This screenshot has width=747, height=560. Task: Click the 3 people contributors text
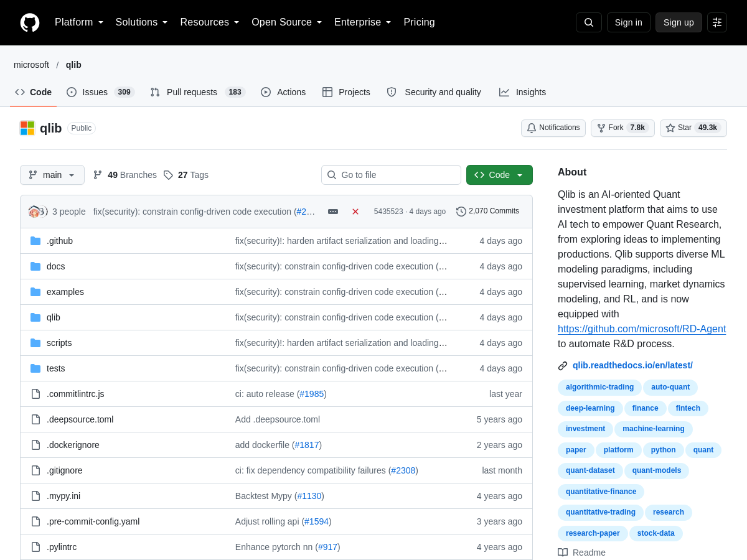(69, 212)
